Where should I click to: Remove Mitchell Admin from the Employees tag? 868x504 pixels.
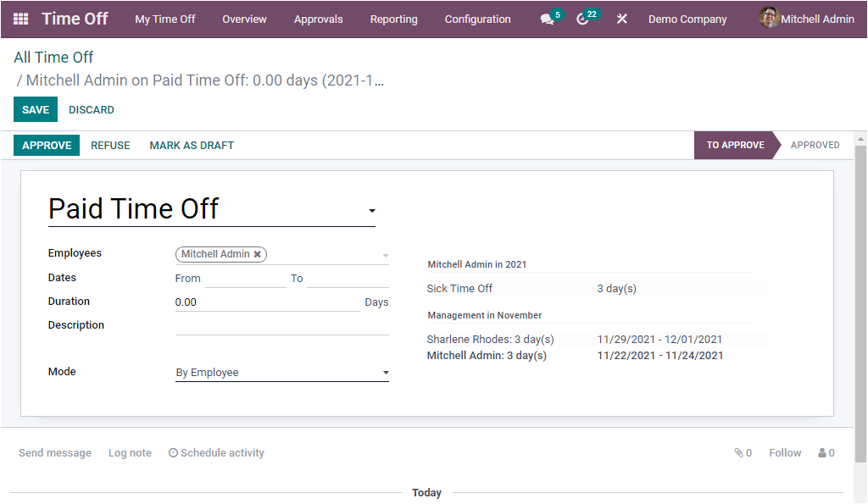258,253
